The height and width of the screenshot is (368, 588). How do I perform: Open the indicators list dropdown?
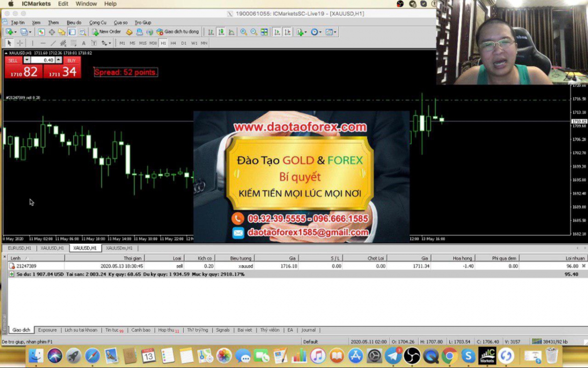pyautogui.click(x=301, y=32)
